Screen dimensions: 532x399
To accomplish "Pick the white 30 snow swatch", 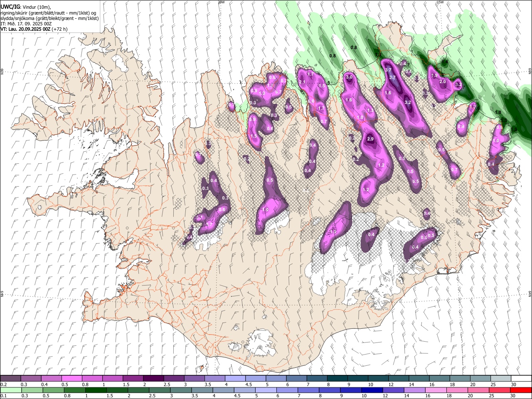I will pyautogui.click(x=521, y=379).
